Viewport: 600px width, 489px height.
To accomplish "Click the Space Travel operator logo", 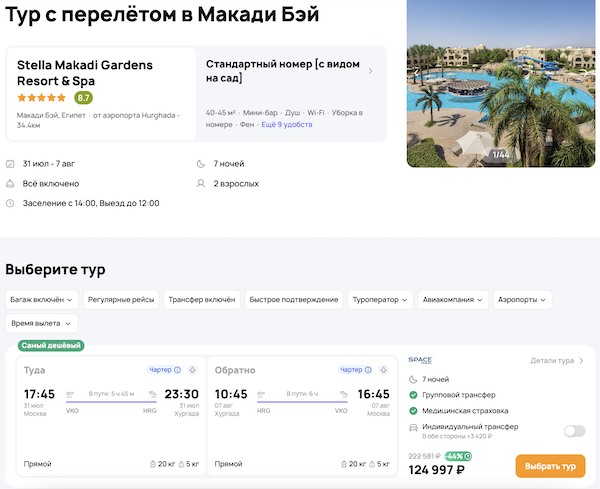I will click(420, 361).
